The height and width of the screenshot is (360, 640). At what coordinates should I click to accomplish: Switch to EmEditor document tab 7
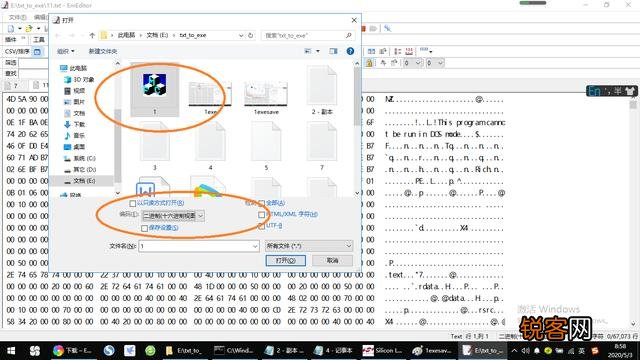pyautogui.click(x=16, y=85)
